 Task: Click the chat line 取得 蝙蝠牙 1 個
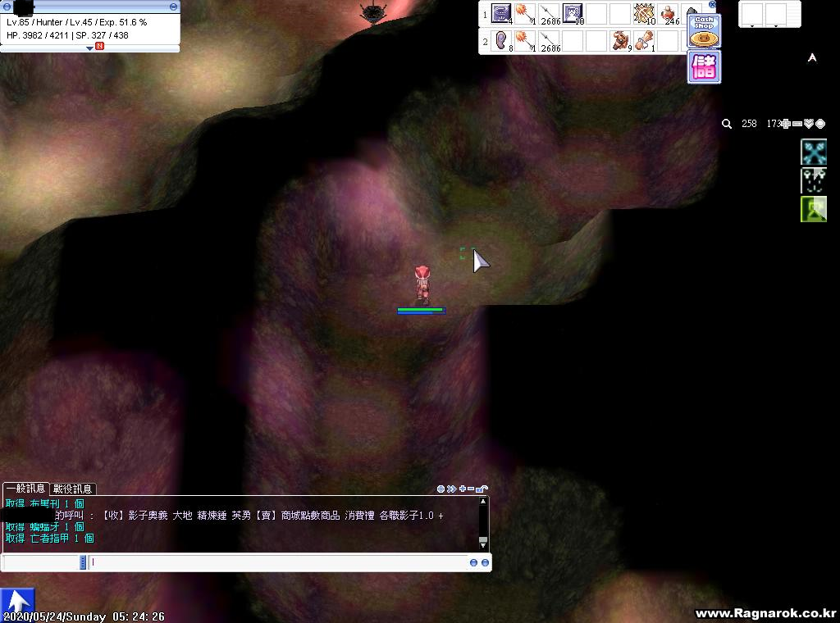click(x=45, y=527)
